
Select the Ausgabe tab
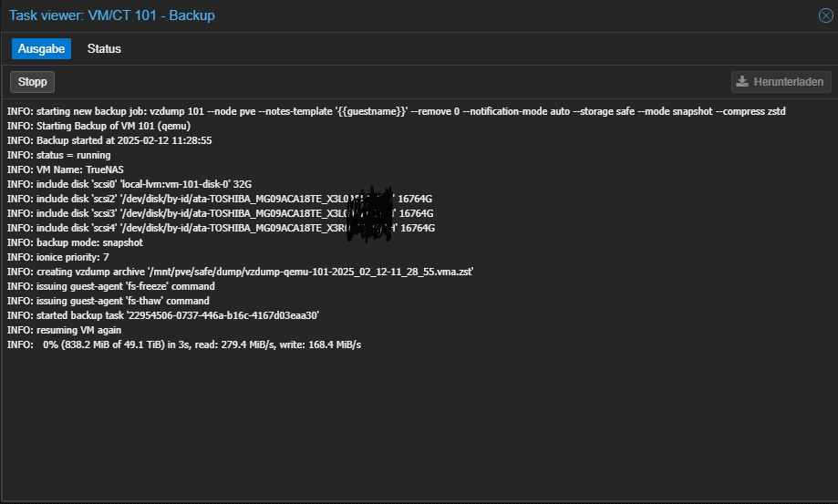pyautogui.click(x=41, y=48)
